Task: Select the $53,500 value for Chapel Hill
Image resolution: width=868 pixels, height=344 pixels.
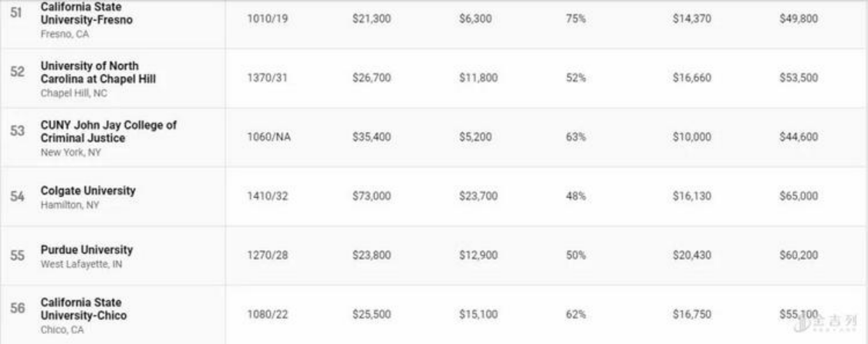Action: point(798,78)
